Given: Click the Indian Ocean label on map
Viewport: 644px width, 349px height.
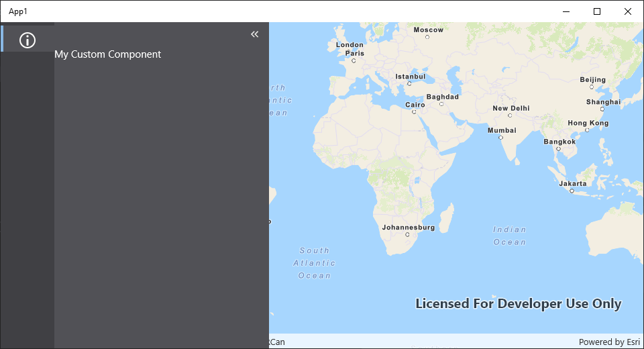Looking at the screenshot, I should pyautogui.click(x=509, y=236).
